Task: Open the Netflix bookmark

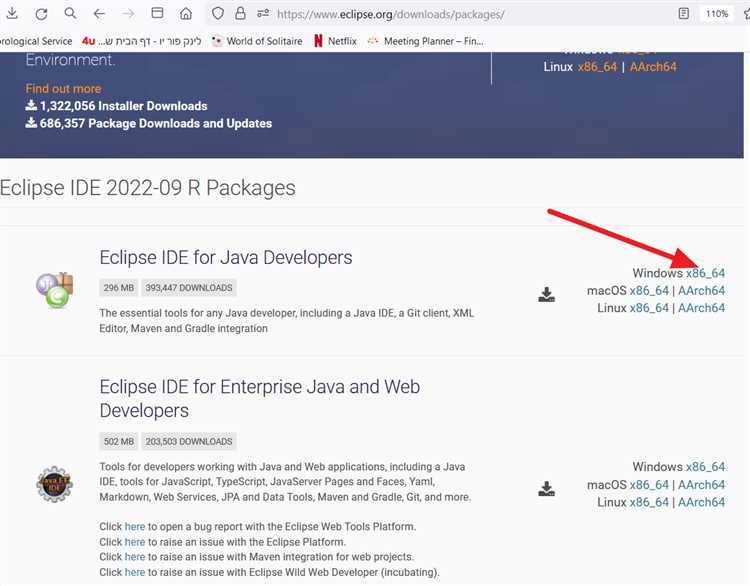Action: tap(335, 41)
